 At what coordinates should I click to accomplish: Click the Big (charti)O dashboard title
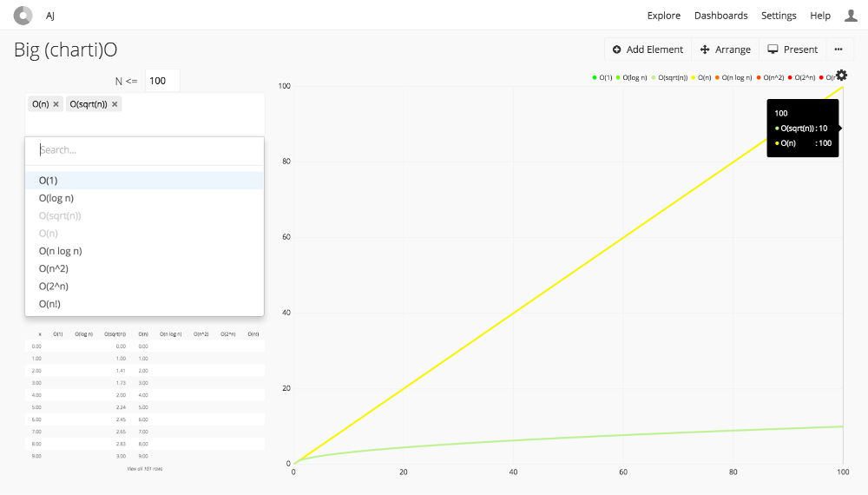[65, 49]
